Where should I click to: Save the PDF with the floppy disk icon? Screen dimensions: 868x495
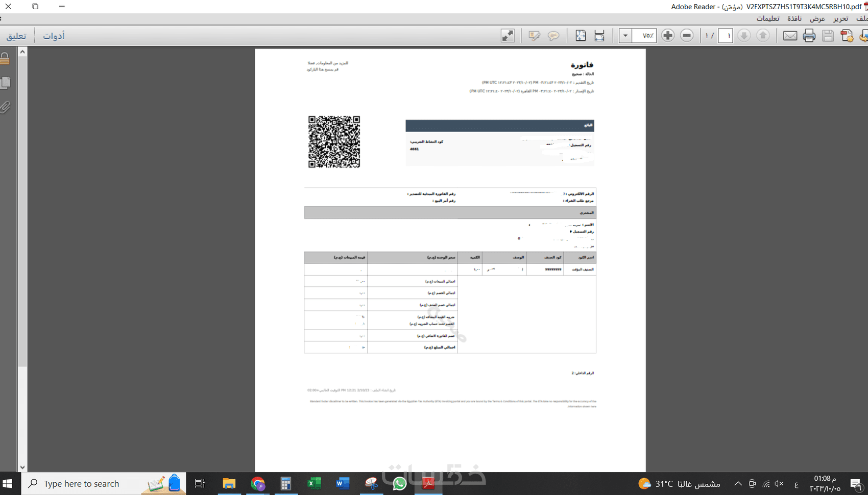point(828,36)
